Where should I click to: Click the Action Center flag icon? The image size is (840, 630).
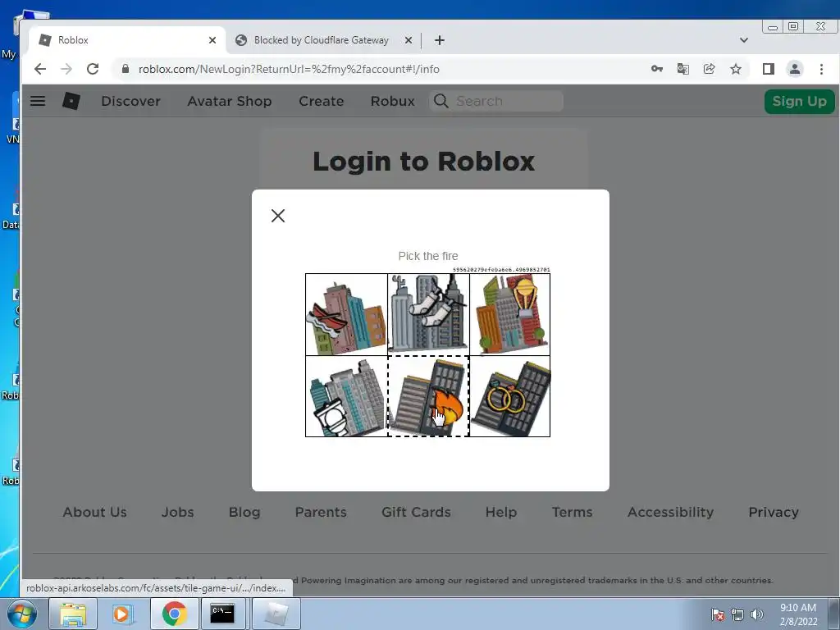coord(718,614)
